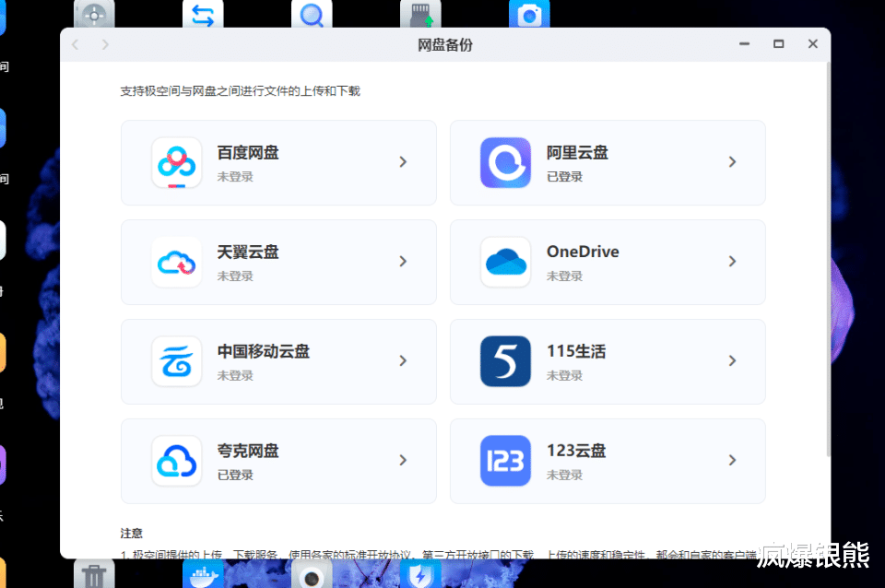This screenshot has width=885, height=588.
Task: Expand the 115生活 chevron
Action: pos(732,360)
